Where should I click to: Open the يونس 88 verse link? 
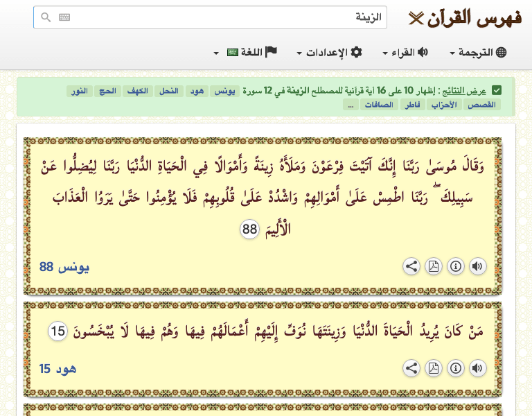(x=64, y=267)
